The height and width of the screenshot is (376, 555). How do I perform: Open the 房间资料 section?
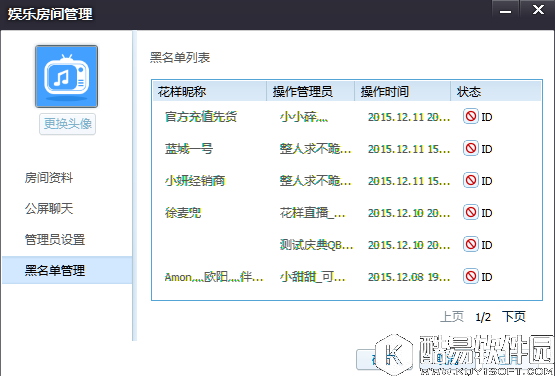point(49,177)
